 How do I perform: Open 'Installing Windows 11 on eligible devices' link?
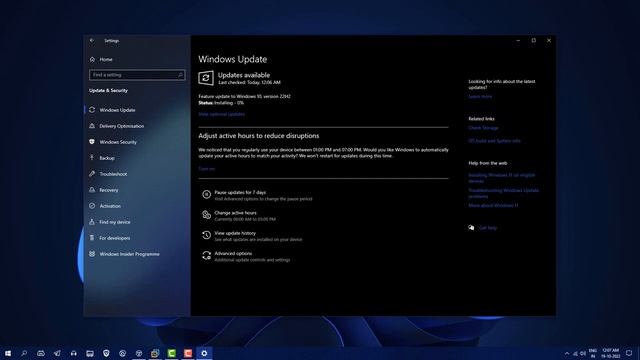point(502,178)
